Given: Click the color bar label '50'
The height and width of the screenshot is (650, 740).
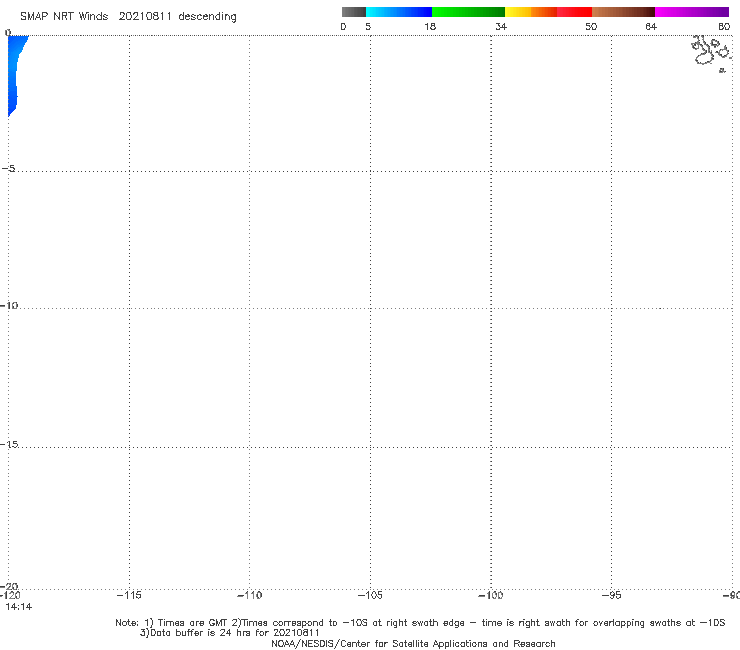Looking at the screenshot, I should click(x=591, y=27).
